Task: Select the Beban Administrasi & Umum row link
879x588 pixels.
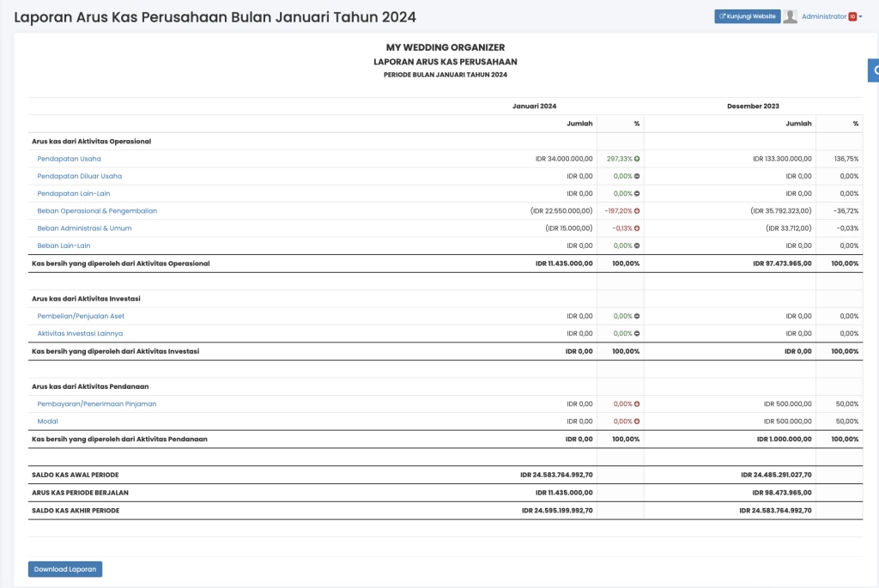Action: click(x=83, y=227)
